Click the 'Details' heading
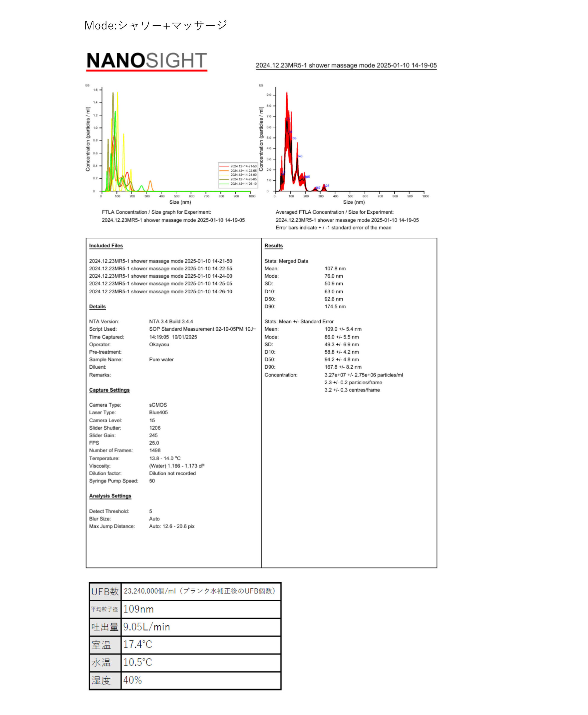 coord(98,306)
